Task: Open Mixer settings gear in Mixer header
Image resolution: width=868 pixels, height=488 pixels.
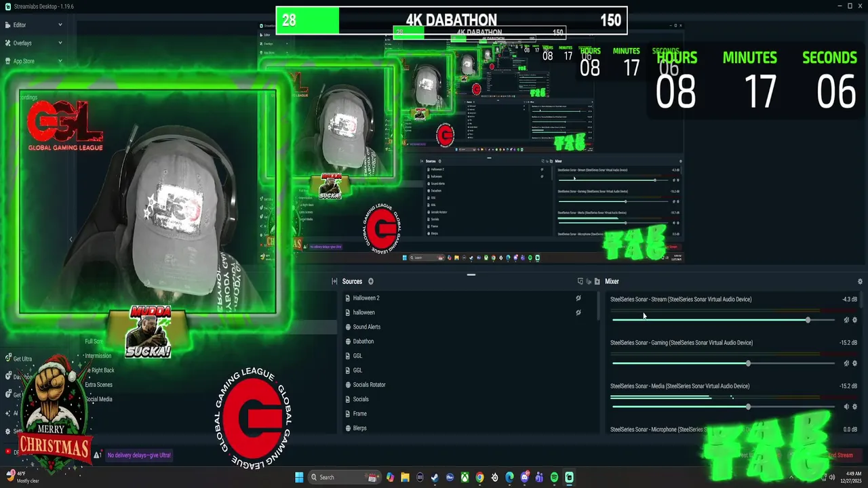Action: [x=860, y=281]
